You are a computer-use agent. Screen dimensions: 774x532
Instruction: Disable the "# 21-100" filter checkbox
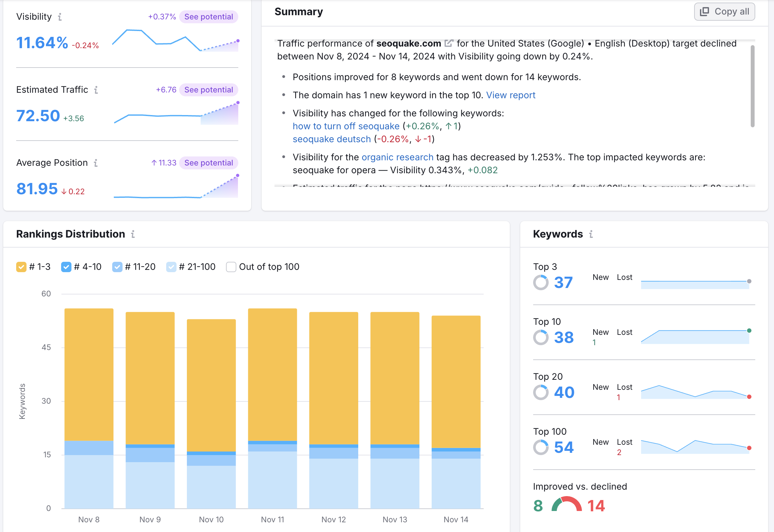point(171,267)
